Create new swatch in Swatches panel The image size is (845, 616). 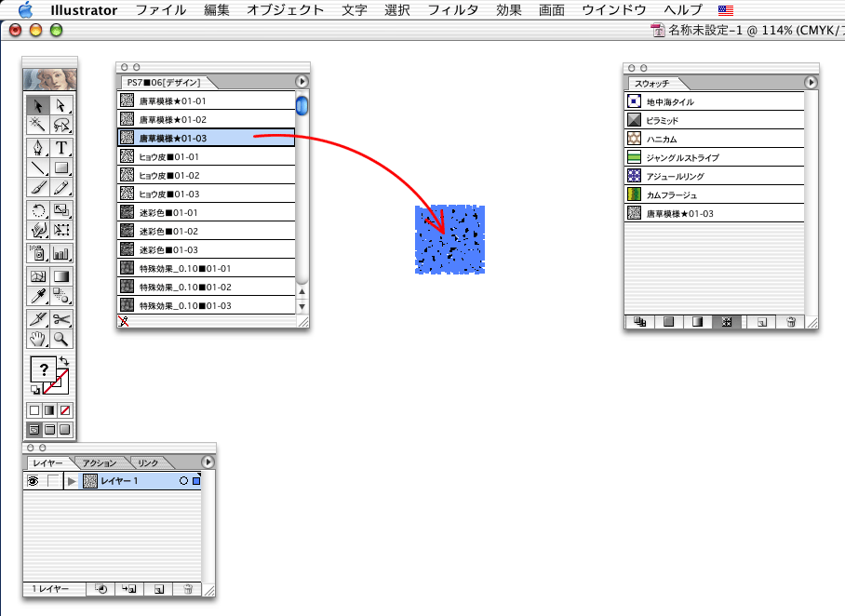coord(762,322)
